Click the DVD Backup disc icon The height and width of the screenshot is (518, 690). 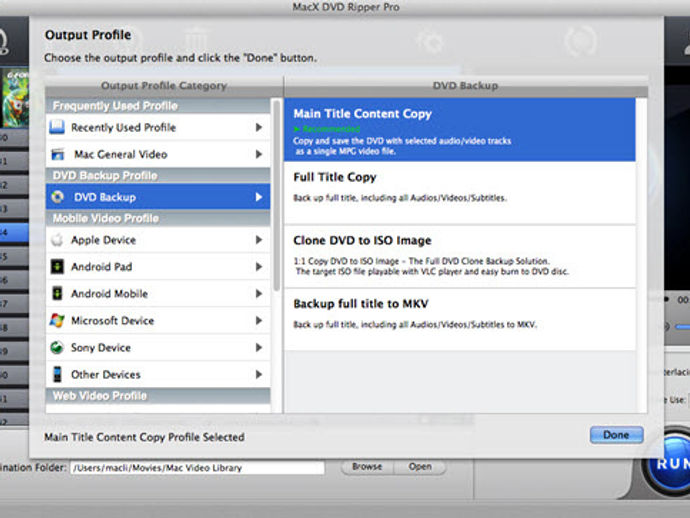(x=57, y=197)
